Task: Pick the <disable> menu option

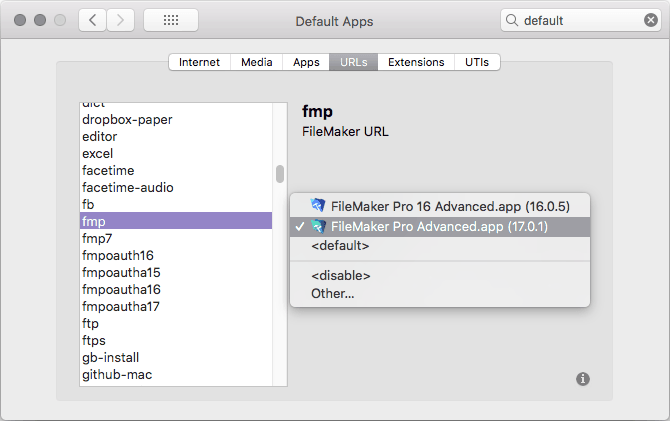Action: pyautogui.click(x=440, y=276)
